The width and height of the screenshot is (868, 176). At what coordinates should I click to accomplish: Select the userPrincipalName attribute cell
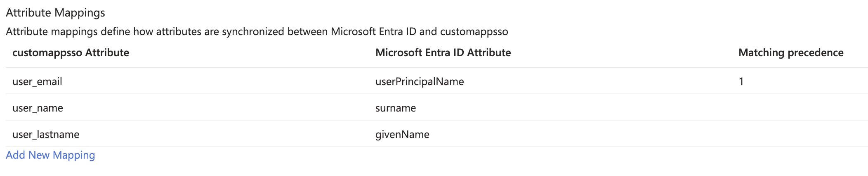(x=420, y=81)
